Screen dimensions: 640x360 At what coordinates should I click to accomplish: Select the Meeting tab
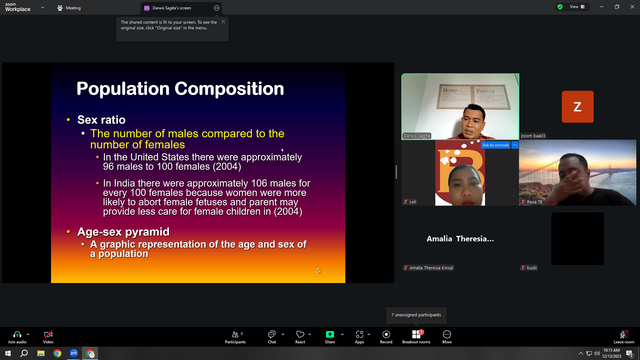point(69,8)
